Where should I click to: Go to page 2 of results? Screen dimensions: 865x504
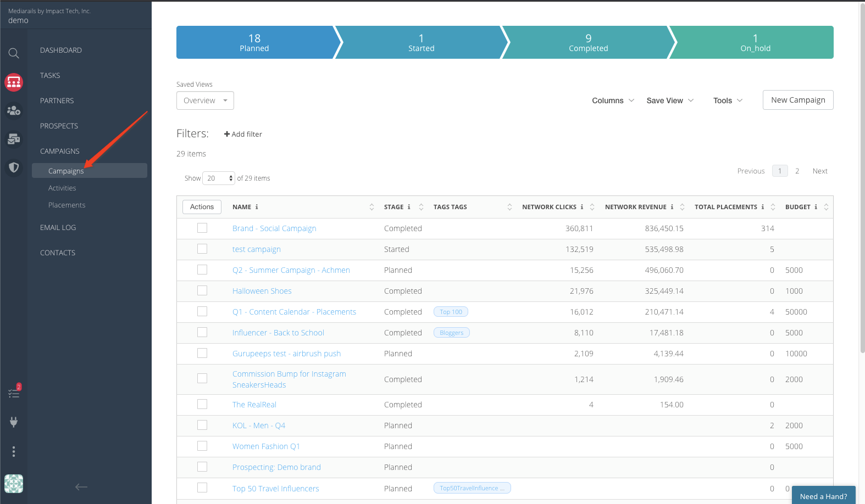(x=797, y=171)
